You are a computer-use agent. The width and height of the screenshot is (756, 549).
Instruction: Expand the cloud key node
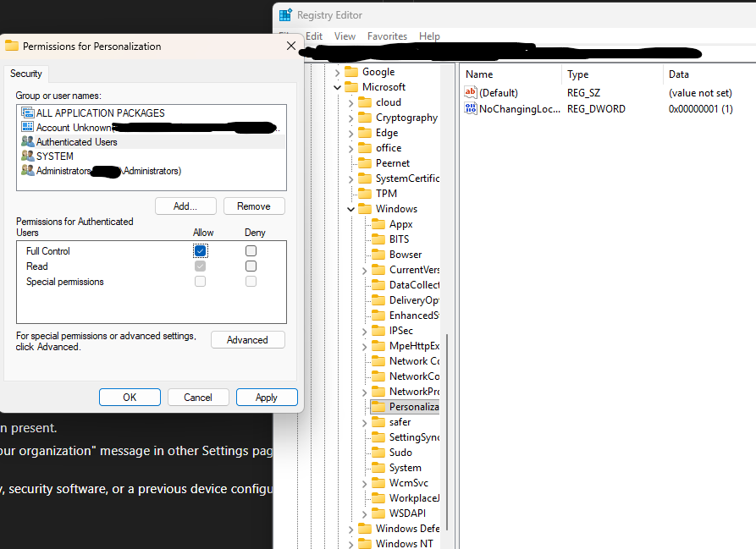point(350,103)
